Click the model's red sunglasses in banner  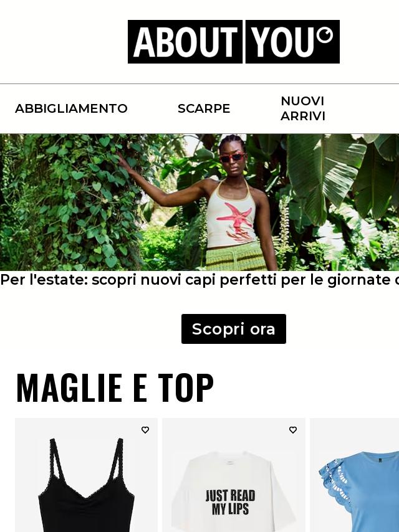click(x=233, y=158)
